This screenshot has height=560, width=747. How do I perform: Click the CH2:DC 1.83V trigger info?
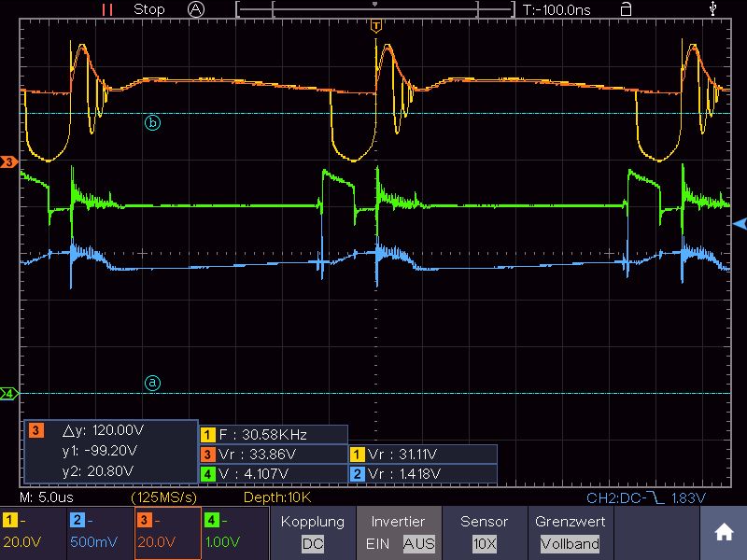[x=646, y=498]
